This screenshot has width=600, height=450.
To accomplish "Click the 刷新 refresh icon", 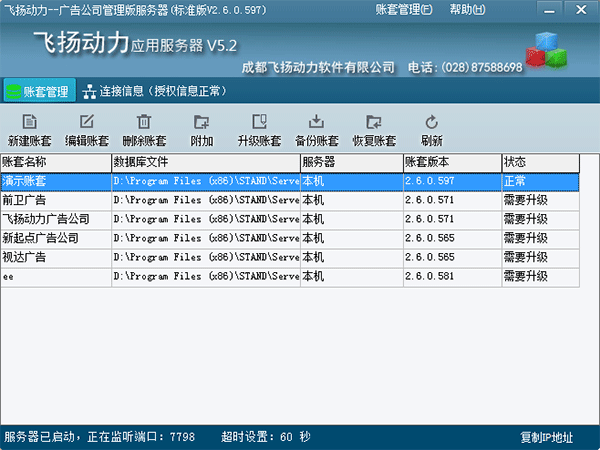I will pyautogui.click(x=431, y=122).
